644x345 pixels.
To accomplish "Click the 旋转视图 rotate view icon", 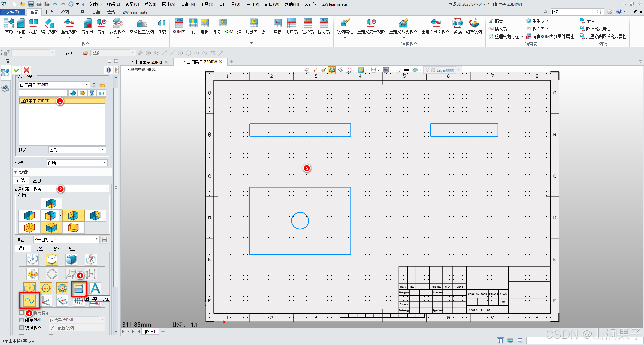I will click(474, 26).
